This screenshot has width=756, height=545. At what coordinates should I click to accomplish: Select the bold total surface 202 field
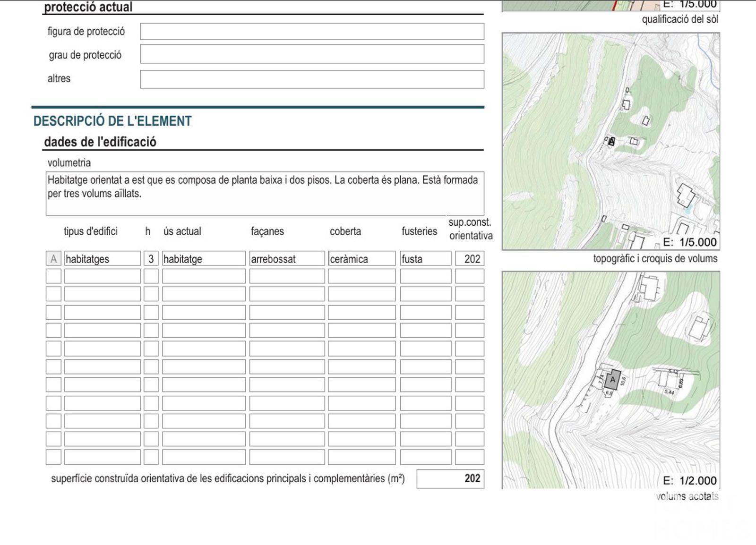coord(450,479)
